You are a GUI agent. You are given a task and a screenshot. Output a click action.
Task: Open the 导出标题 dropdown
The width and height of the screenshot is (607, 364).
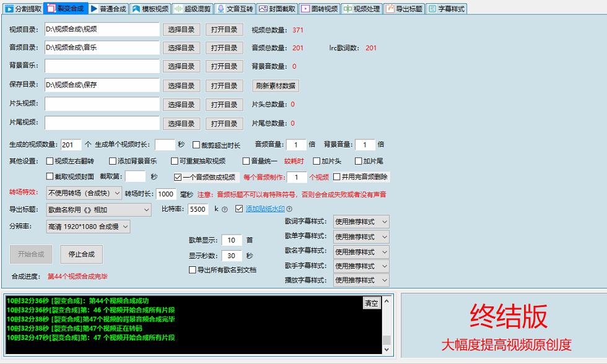(98, 210)
